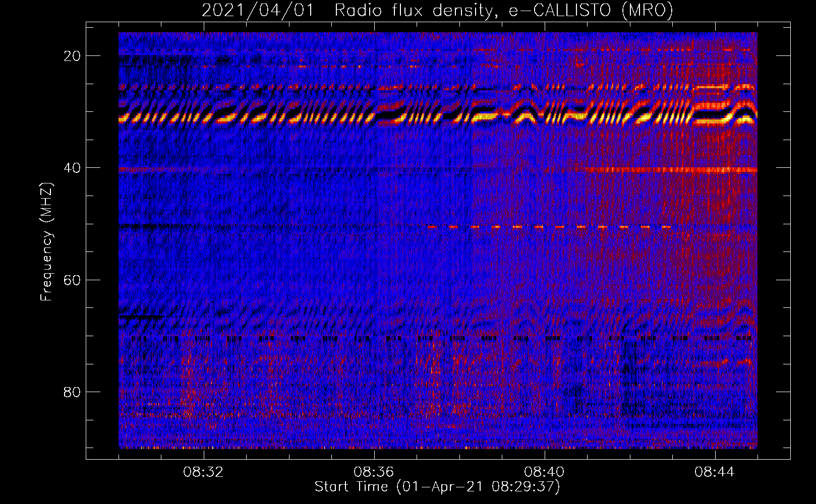816x504 pixels.
Task: Click the 08:40 time tick label
Action: 544,473
